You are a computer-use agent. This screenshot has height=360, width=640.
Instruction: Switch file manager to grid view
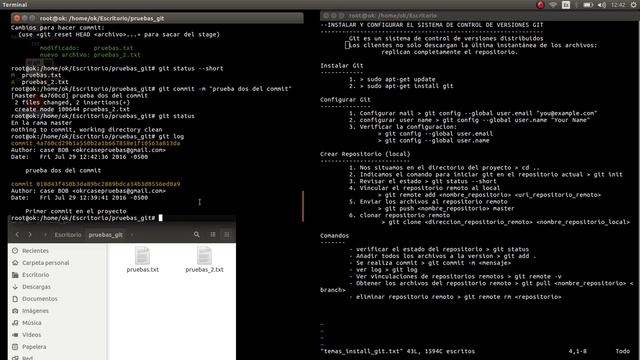(227, 235)
